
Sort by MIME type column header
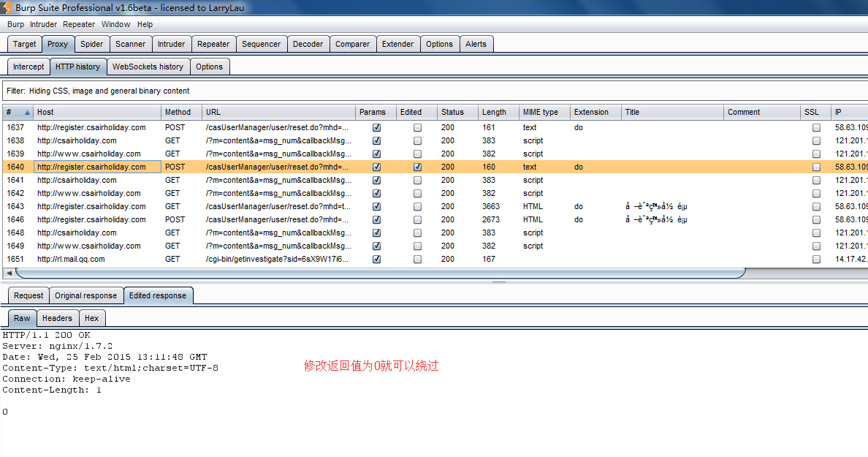(544, 112)
